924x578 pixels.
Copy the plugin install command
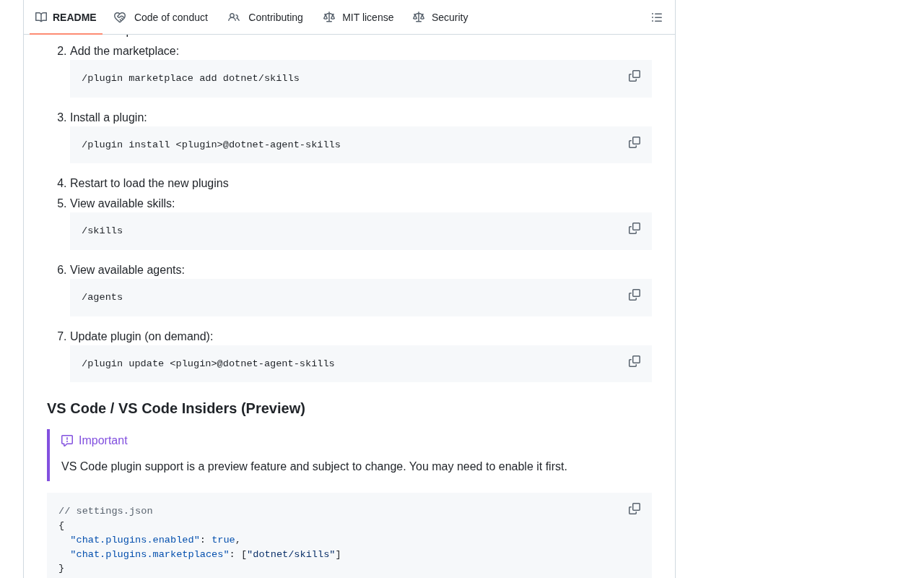(635, 143)
